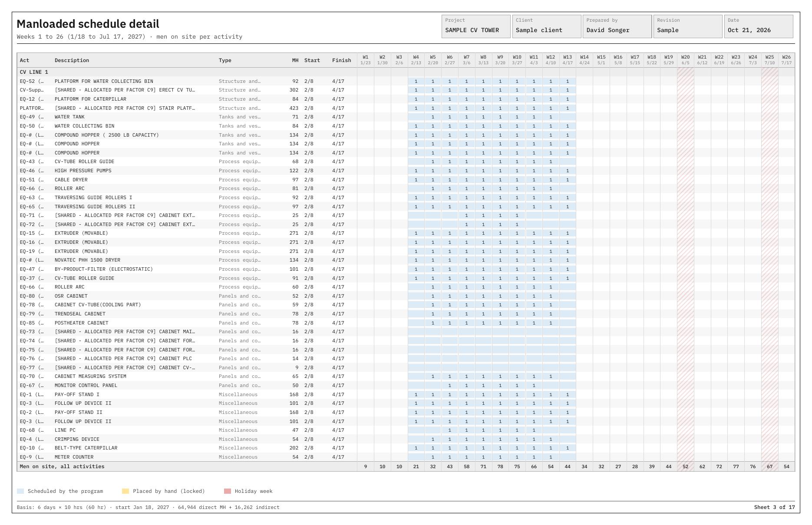Viewport: 812px width, 525px height.
Task: Click the 'Men on site, all activities' total label
Action: tap(62, 466)
